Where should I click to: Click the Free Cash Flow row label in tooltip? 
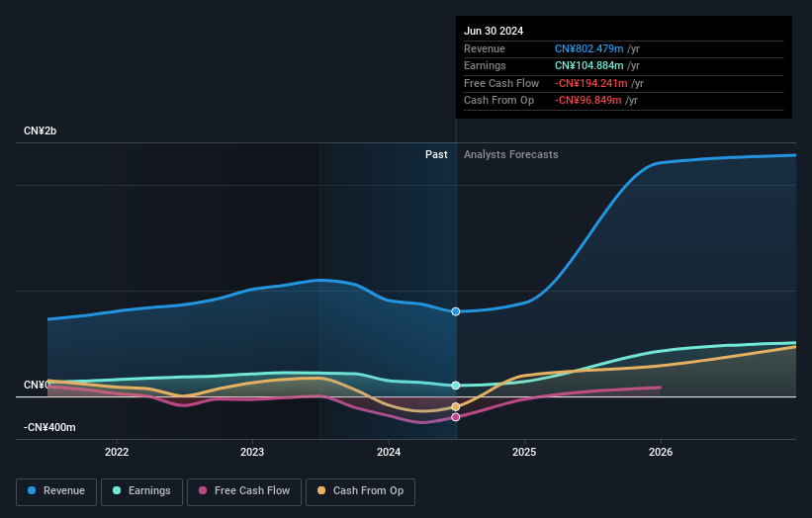click(x=501, y=83)
